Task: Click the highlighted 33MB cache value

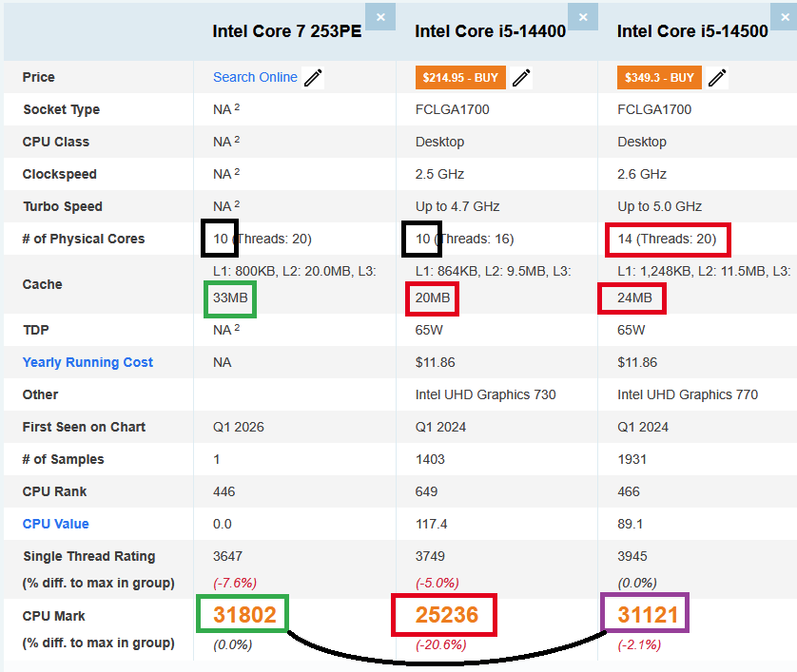Action: [232, 298]
